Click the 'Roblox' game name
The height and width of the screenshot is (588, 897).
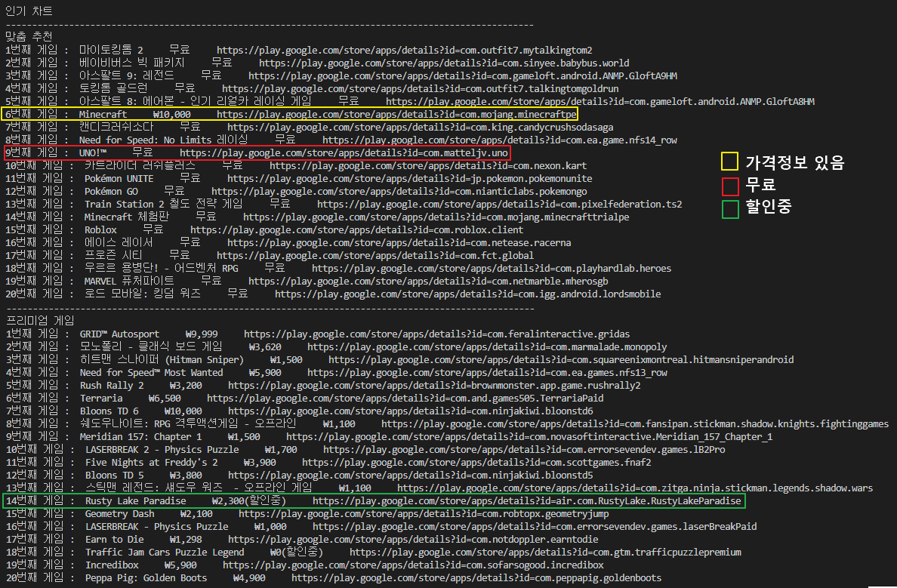100,230
